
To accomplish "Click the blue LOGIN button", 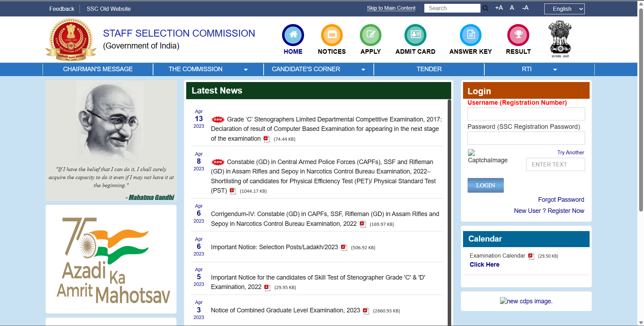I will pos(485,185).
